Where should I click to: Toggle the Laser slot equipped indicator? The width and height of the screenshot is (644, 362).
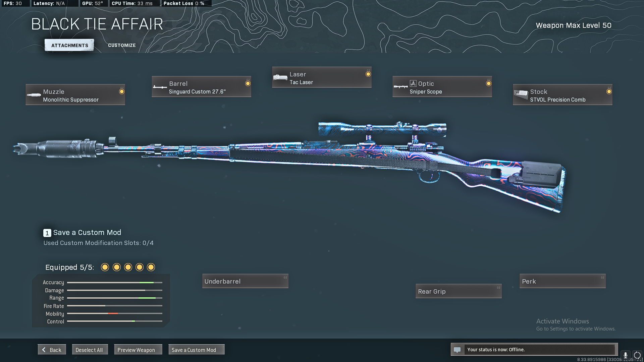[368, 74]
